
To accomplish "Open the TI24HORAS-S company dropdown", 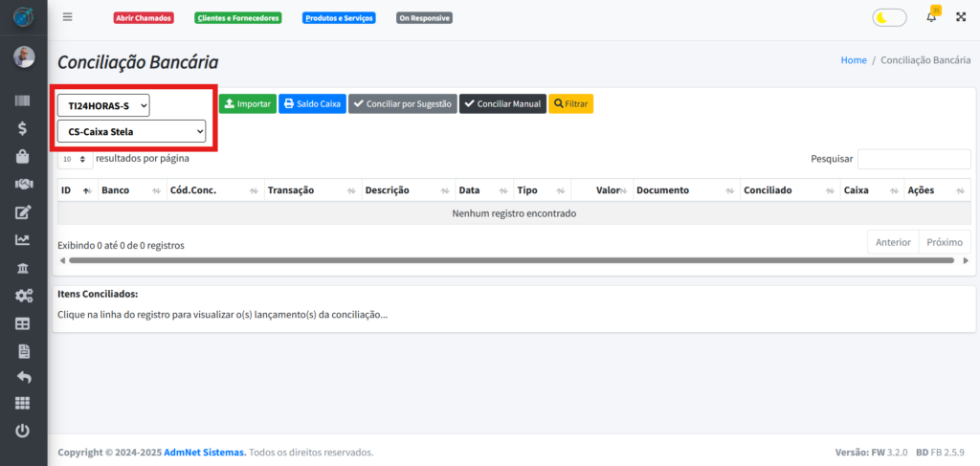I will [x=103, y=105].
